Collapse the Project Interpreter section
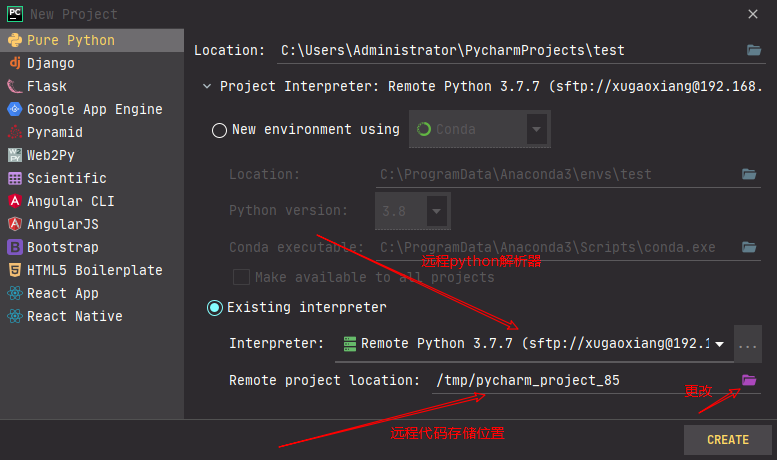Image resolution: width=777 pixels, height=460 pixels. 207,86
